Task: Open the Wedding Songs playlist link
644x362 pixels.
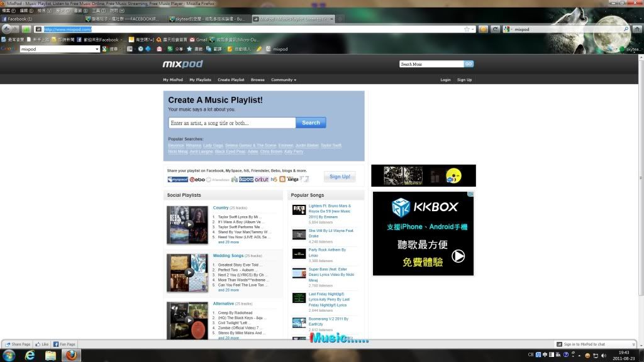Action: click(228, 256)
